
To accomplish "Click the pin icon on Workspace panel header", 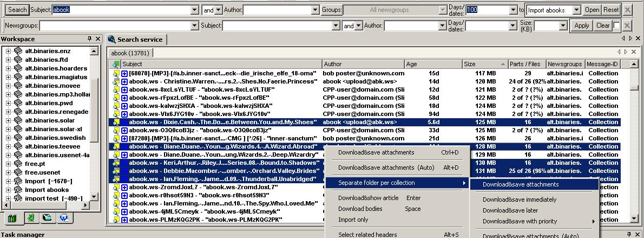I will tap(90, 39).
